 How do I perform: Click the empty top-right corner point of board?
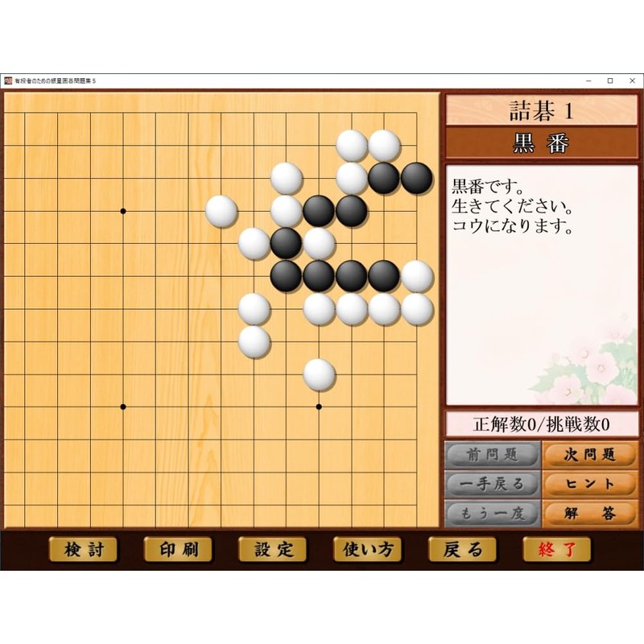click(417, 114)
